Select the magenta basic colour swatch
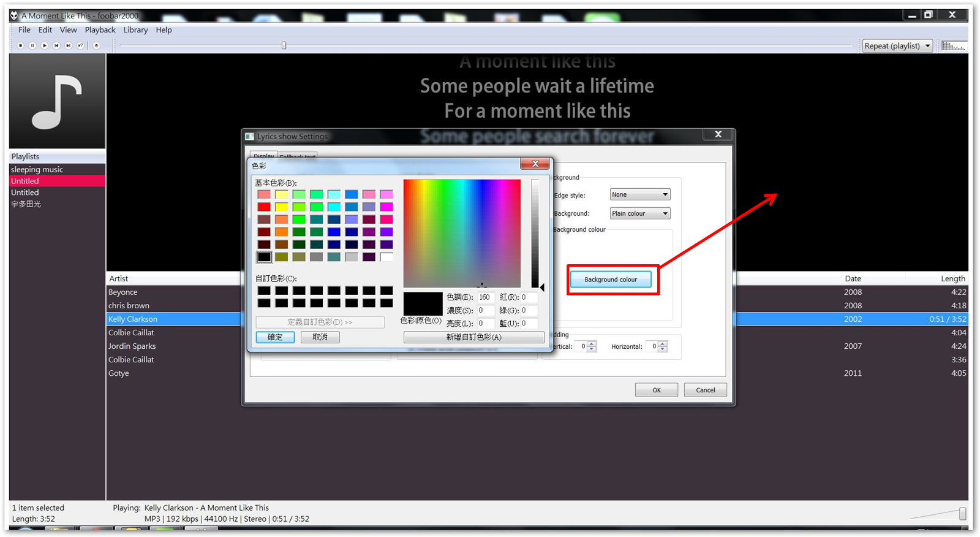This screenshot has width=980, height=537. pos(386,207)
